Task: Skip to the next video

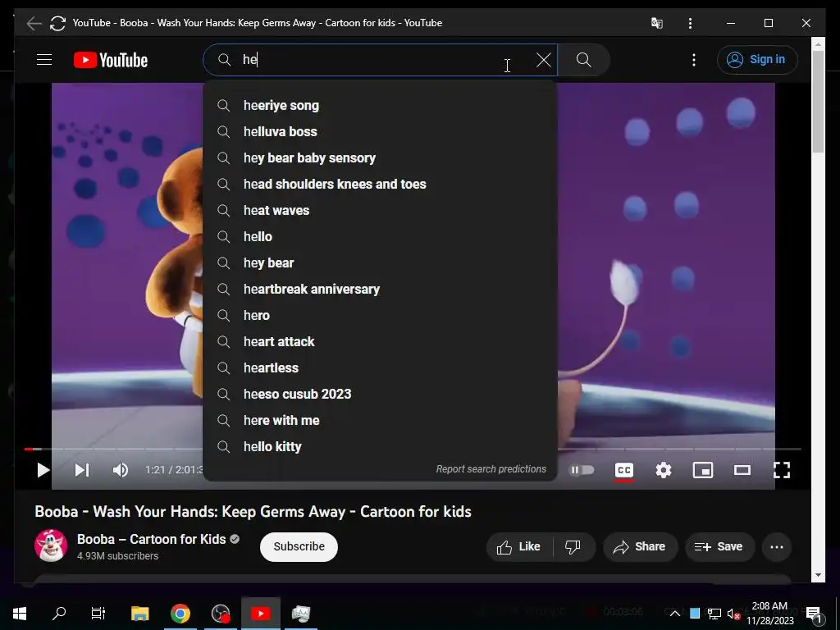Action: 82,470
